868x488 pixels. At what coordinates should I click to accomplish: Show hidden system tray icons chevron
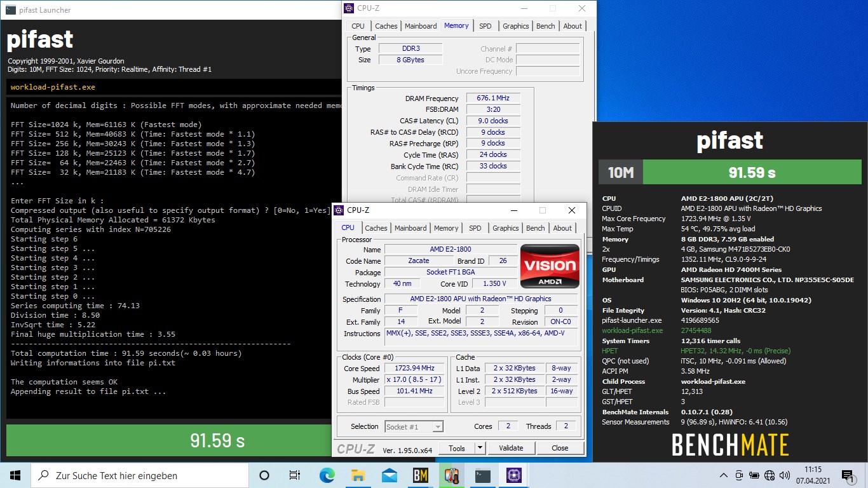(724, 475)
